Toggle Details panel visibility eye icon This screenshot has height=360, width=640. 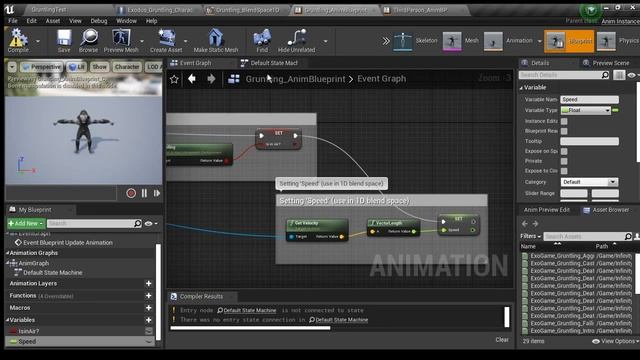click(x=632, y=75)
